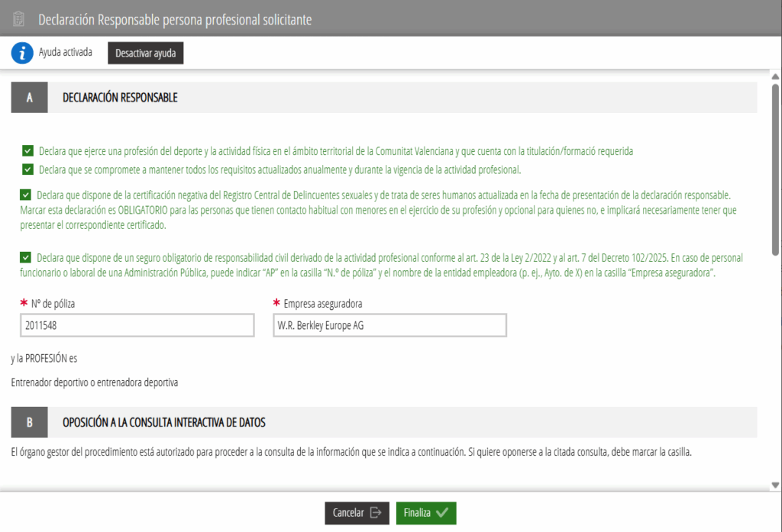Click the scrollbar down arrow
This screenshot has width=782, height=532.
tap(775, 485)
